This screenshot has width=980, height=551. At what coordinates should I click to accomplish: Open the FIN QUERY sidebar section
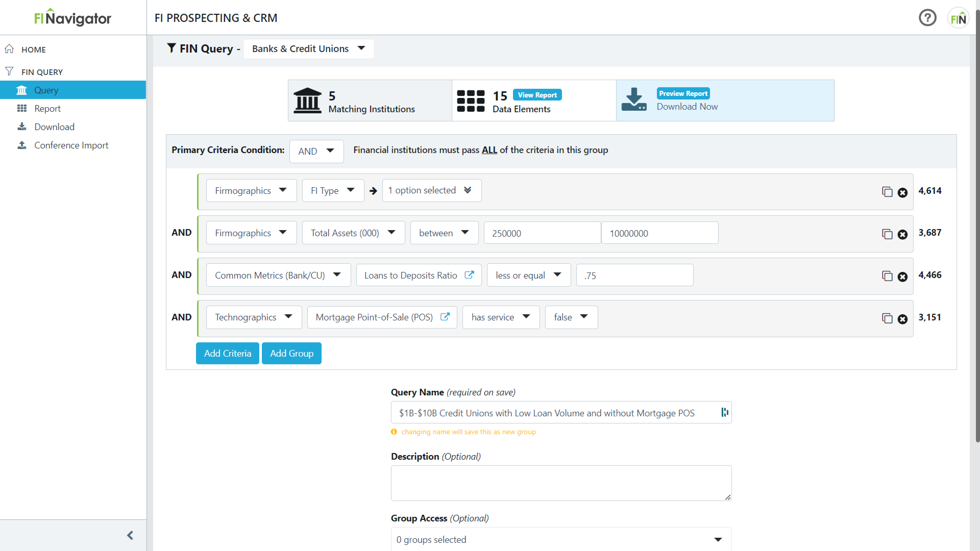pyautogui.click(x=42, y=72)
